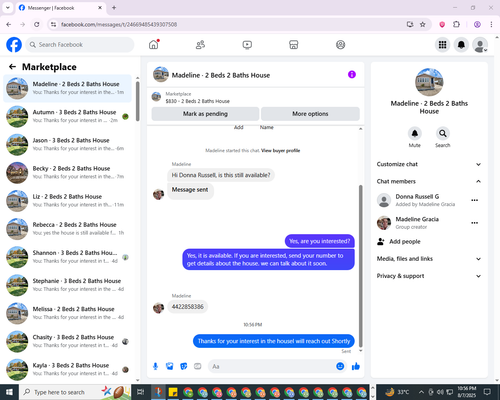
Task: Expand Customize chat section
Action: (x=429, y=164)
